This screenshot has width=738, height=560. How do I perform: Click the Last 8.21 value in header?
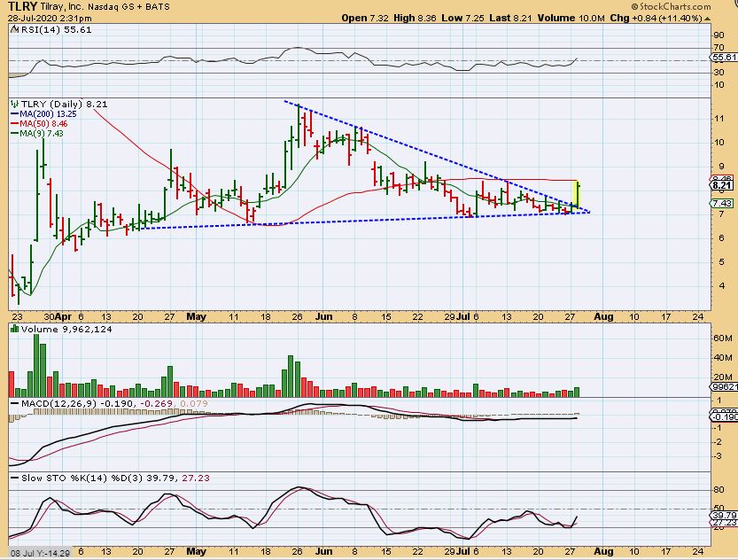point(510,19)
